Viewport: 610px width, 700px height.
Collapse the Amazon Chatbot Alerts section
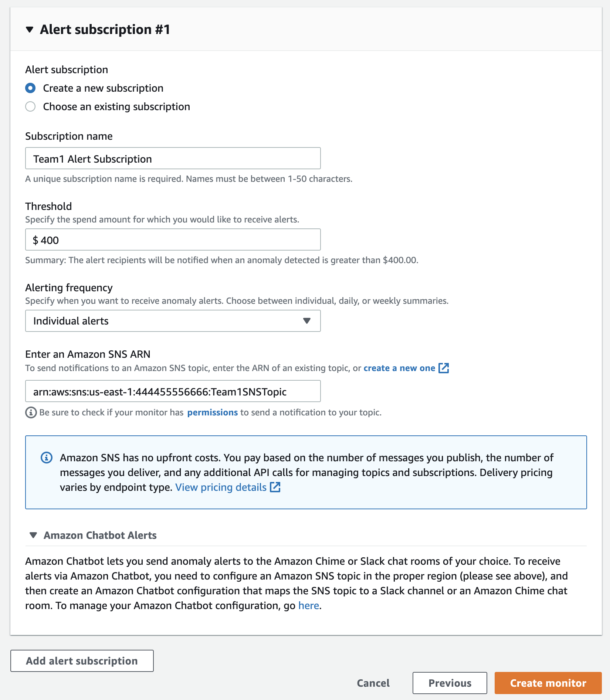(33, 535)
